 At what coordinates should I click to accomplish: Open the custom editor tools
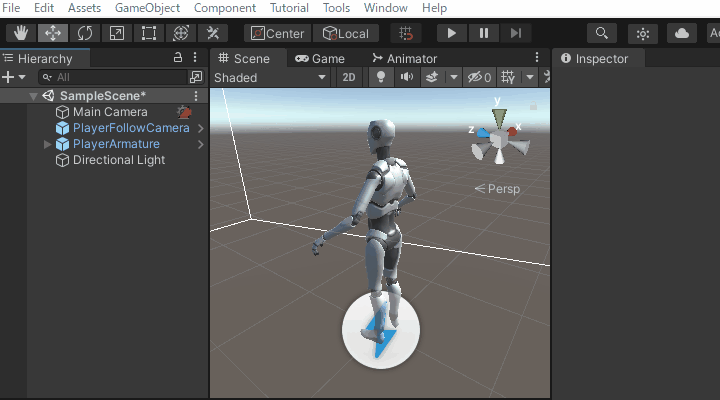click(x=212, y=33)
